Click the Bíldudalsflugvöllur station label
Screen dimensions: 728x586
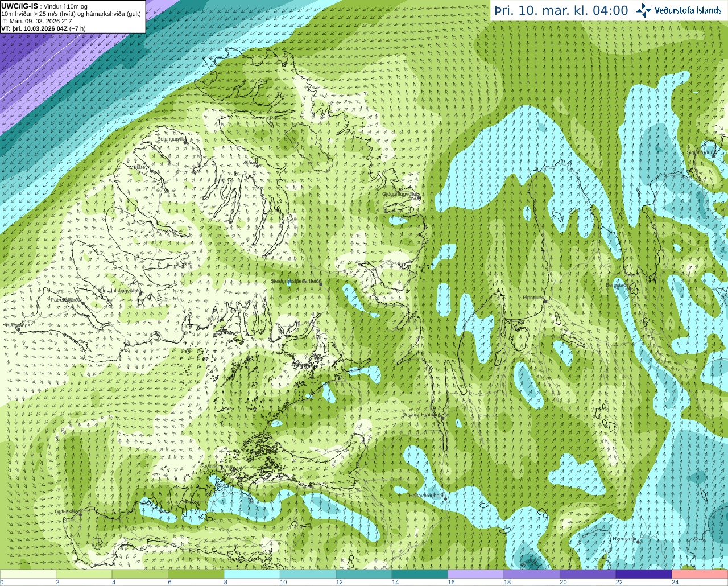point(118,291)
